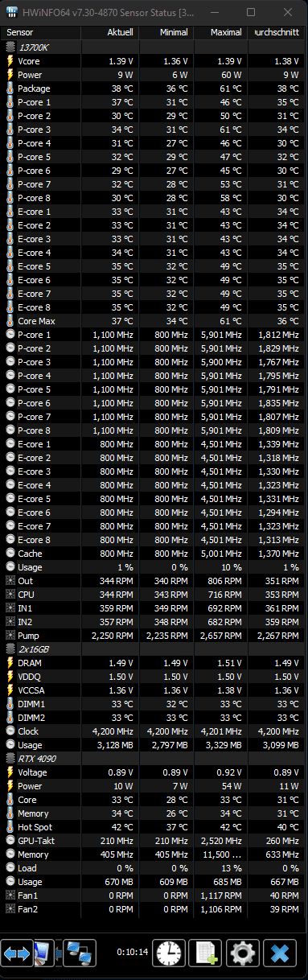Click the icon beside Load
This screenshot has width=308, height=980.
(10, 868)
